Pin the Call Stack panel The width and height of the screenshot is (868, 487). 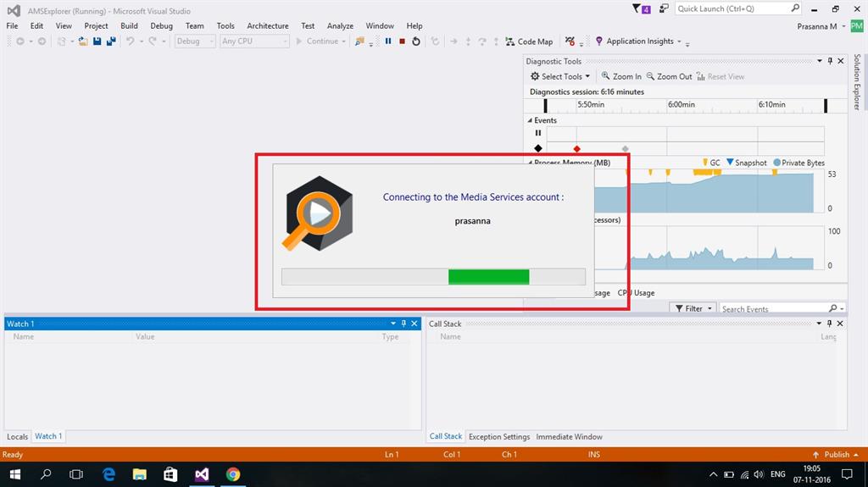click(829, 324)
